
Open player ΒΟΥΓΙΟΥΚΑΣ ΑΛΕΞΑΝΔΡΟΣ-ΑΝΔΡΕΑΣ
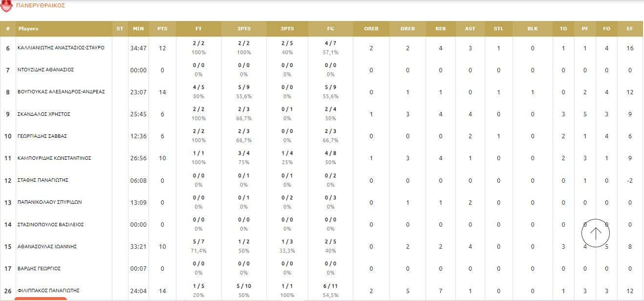61,92
